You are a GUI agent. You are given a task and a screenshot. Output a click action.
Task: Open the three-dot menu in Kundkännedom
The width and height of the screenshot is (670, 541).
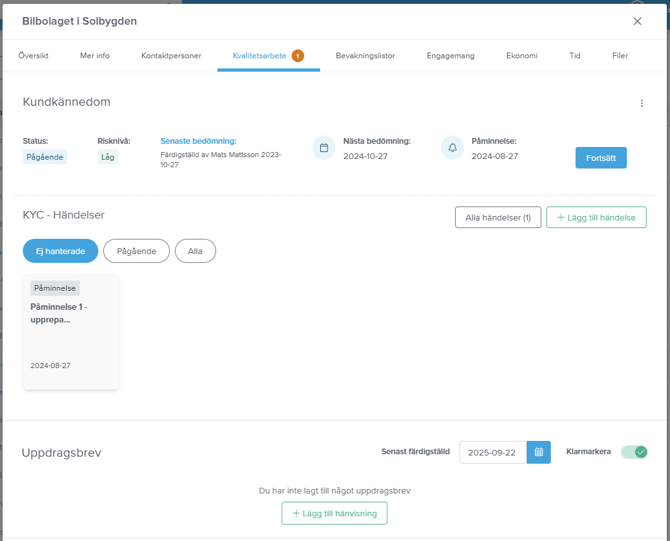(642, 103)
